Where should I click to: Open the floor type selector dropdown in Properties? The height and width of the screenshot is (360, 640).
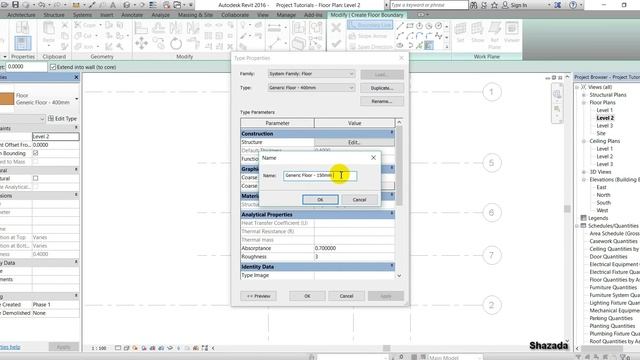(x=76, y=99)
